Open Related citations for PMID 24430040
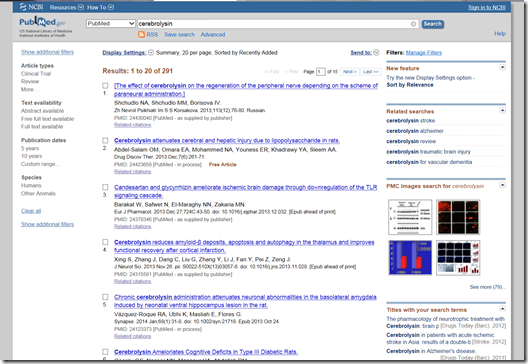 point(132,125)
